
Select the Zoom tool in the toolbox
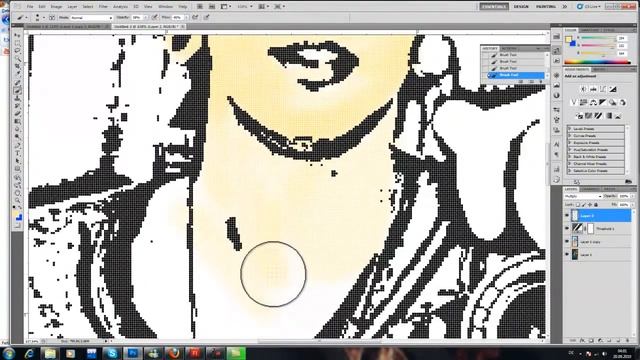coord(18,200)
